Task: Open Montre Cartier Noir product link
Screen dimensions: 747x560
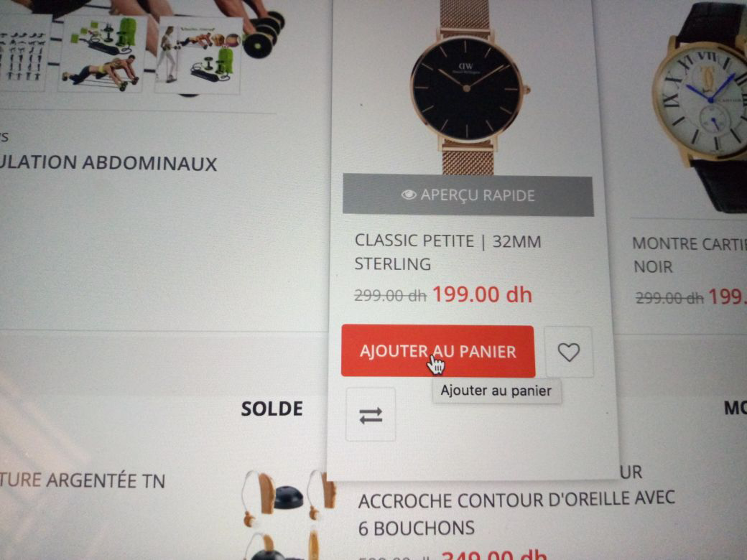Action: (x=689, y=256)
